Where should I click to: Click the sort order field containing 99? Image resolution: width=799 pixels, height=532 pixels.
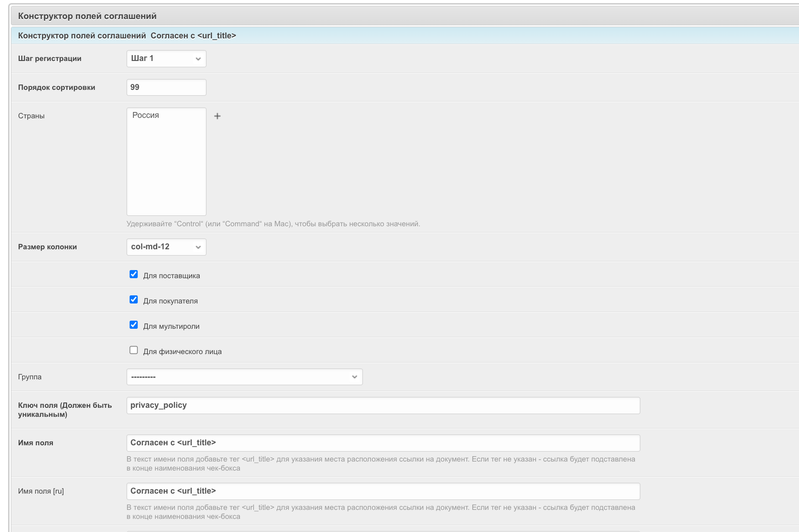coord(166,88)
